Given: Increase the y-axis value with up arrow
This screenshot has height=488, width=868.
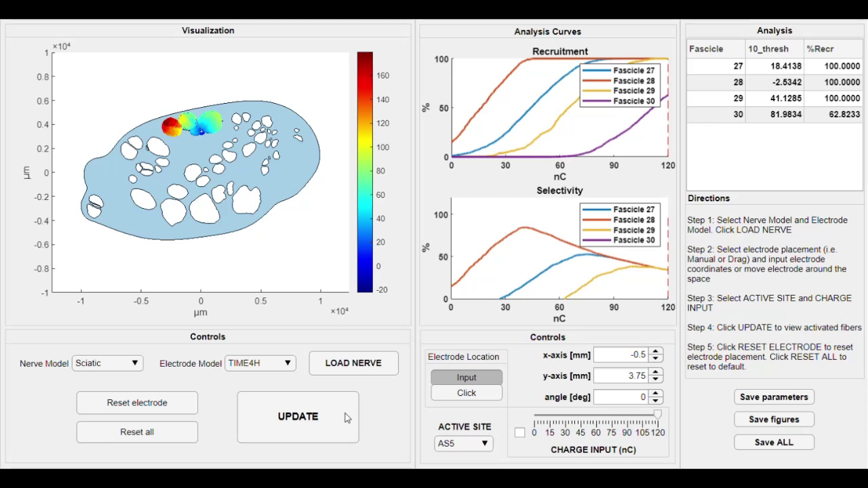Looking at the screenshot, I should (x=655, y=372).
